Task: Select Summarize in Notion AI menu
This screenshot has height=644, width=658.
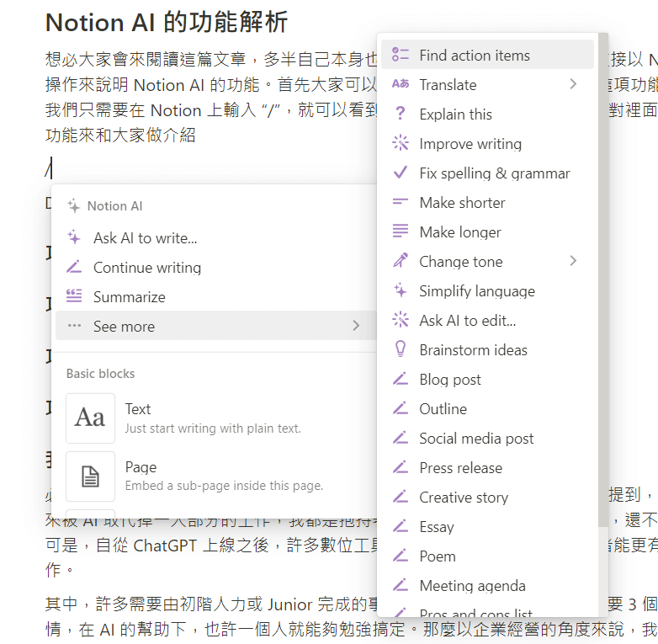Action: click(x=216, y=296)
